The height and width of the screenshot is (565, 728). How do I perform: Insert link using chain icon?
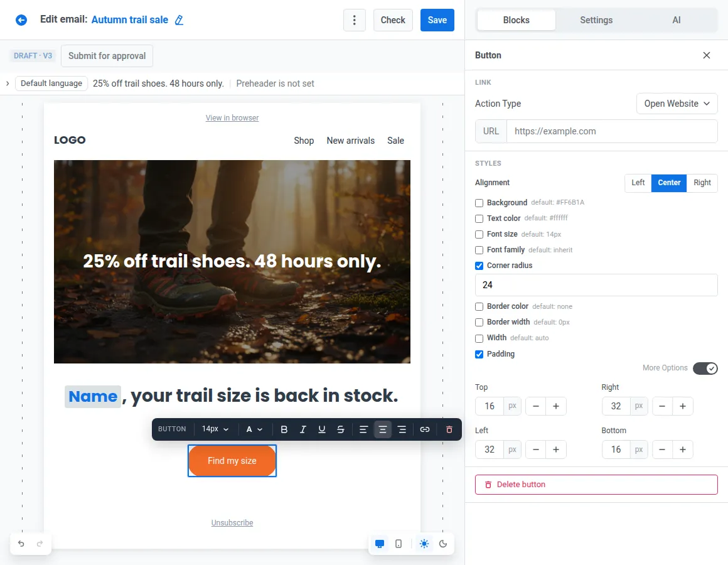(x=425, y=429)
